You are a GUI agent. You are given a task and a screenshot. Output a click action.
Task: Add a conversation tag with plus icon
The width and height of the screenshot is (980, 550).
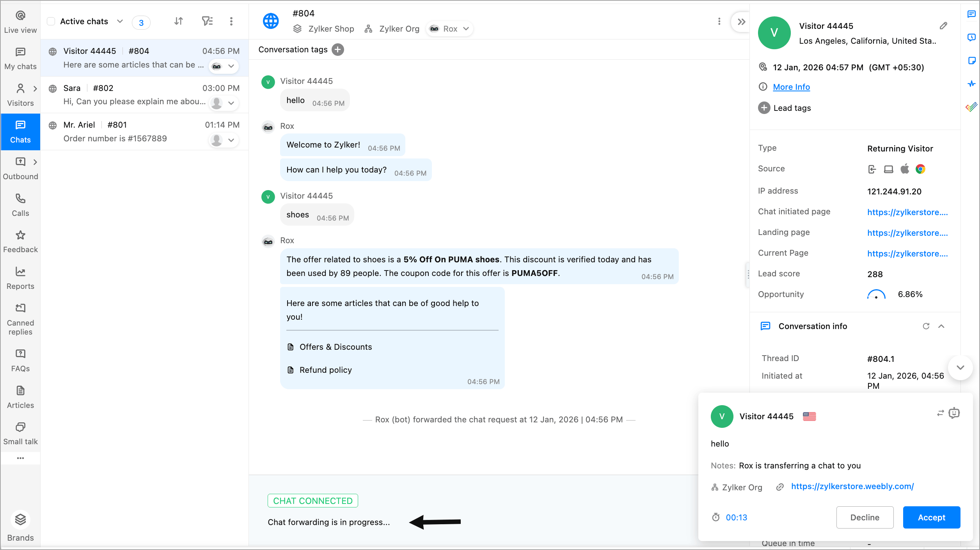pos(338,50)
